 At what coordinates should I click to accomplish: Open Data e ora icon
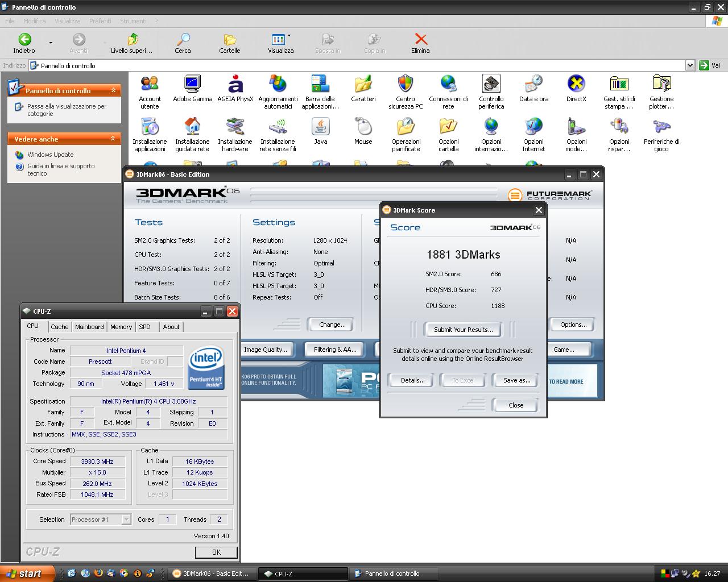click(x=533, y=88)
